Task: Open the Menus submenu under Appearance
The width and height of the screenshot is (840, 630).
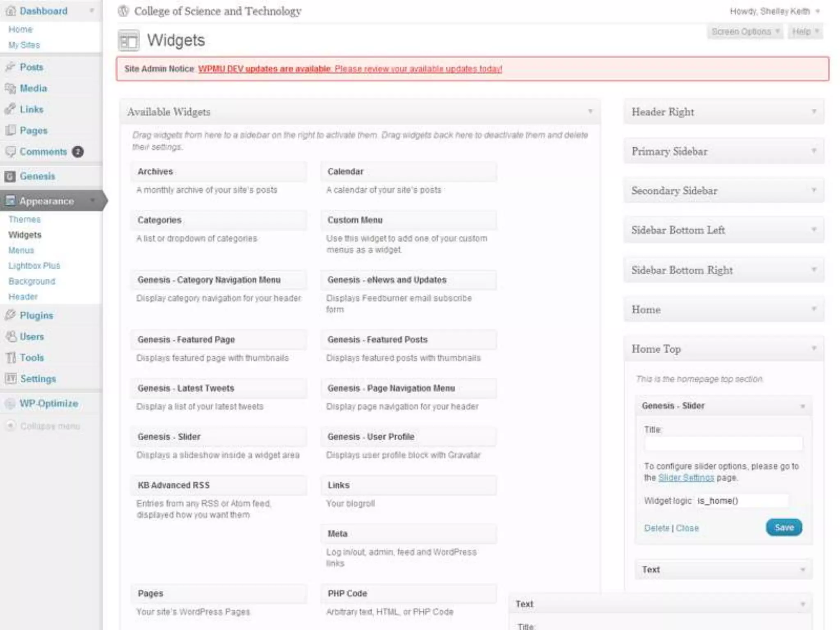Action: pyautogui.click(x=21, y=250)
